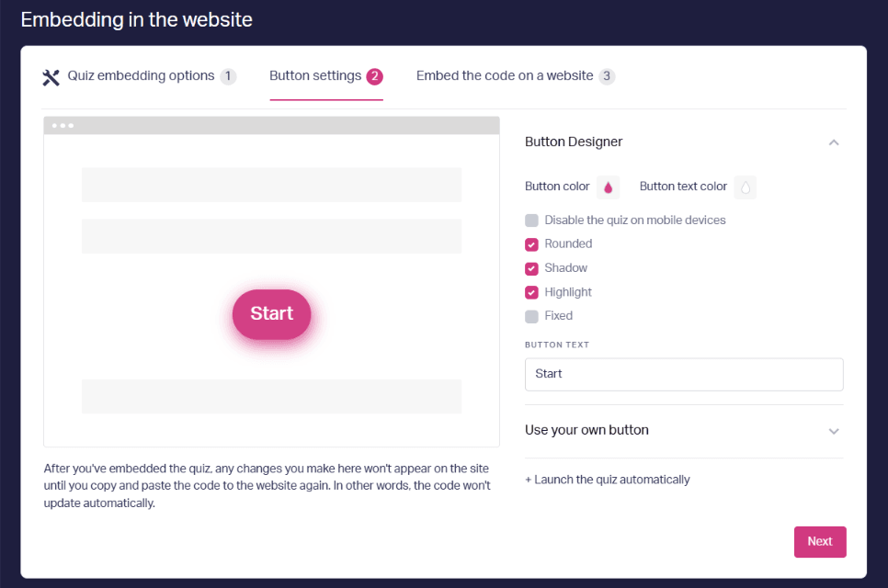Click the pink step 2 badge
This screenshot has height=588, width=888.
(374, 76)
